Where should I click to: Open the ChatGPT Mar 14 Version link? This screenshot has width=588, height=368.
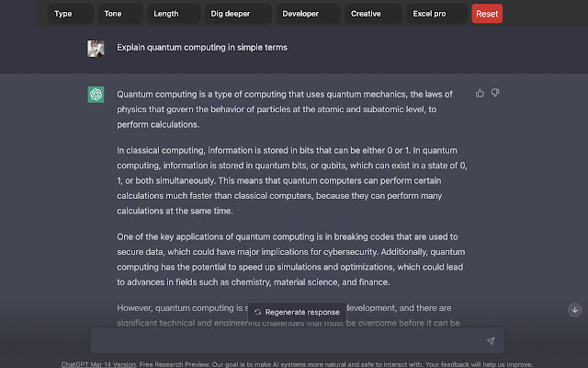98,363
